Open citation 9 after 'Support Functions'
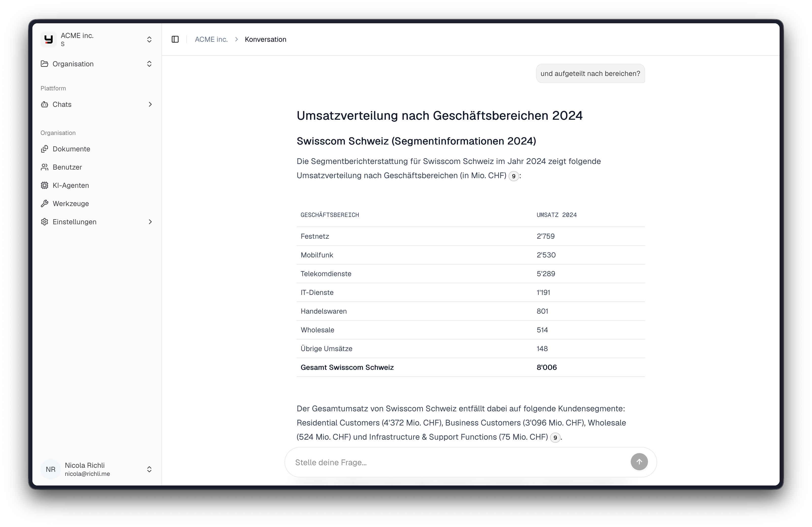This screenshot has width=812, height=527. pos(555,438)
